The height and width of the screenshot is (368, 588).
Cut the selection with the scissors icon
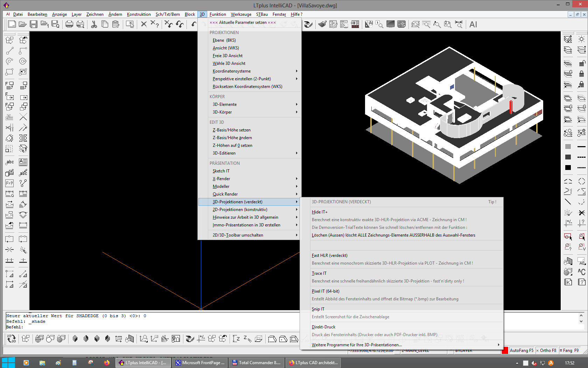pyautogui.click(x=94, y=24)
